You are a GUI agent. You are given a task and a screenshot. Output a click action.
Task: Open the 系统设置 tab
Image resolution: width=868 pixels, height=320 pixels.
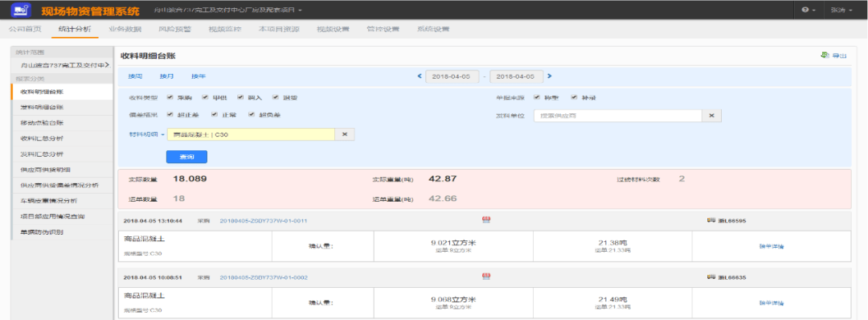pos(433,29)
